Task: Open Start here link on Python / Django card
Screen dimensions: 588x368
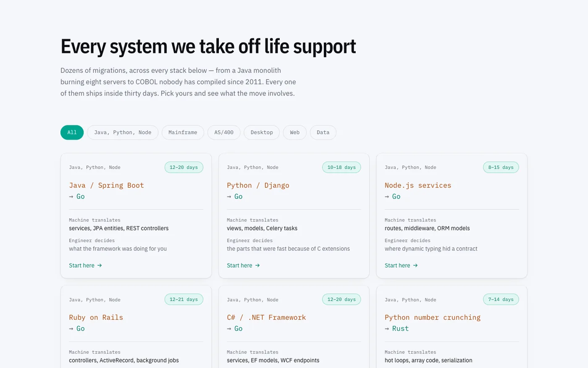Action: tap(244, 265)
